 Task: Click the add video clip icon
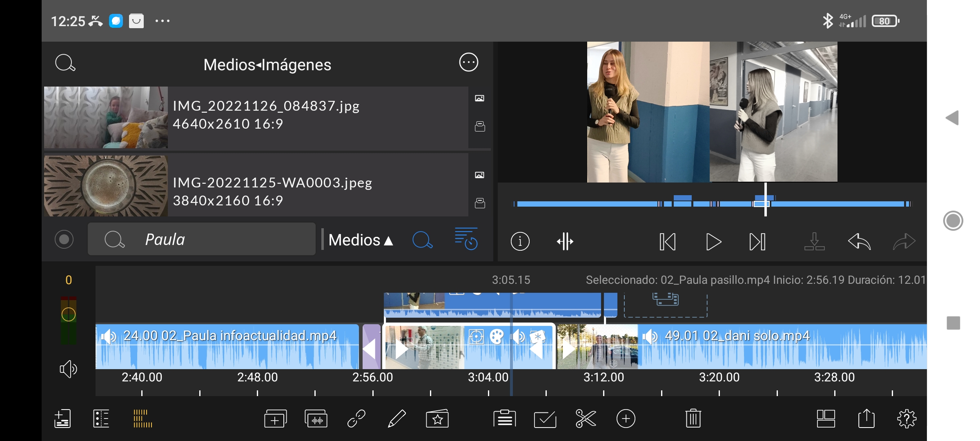click(x=276, y=419)
